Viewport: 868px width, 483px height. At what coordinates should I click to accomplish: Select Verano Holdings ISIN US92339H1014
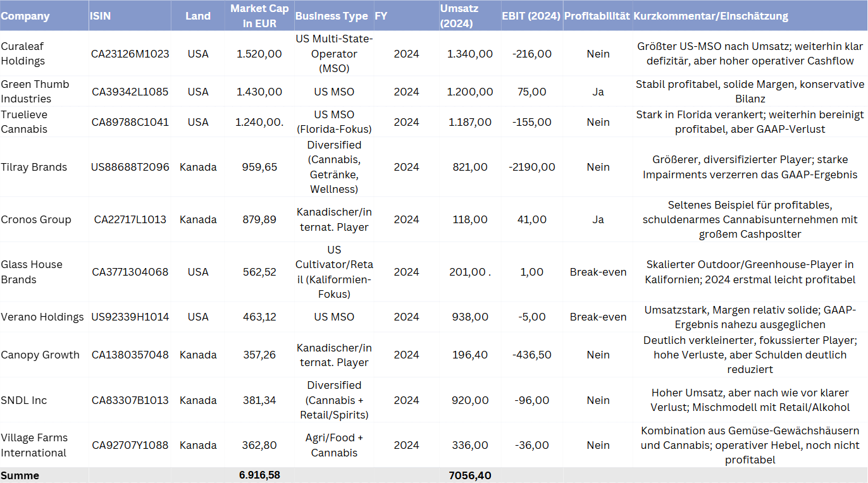(x=130, y=317)
